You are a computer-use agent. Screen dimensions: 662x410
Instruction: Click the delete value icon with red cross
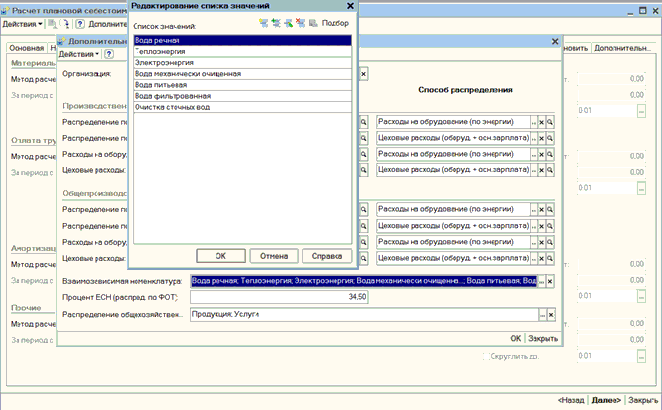click(x=301, y=23)
